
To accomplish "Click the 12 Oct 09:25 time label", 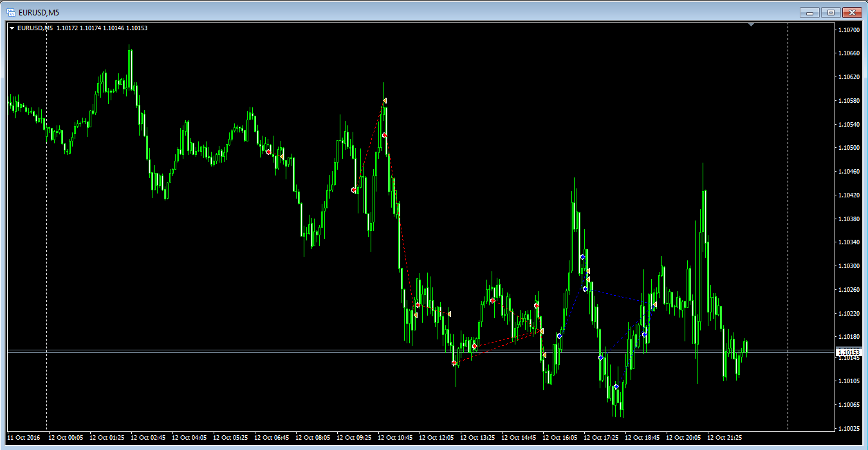I will tap(354, 438).
